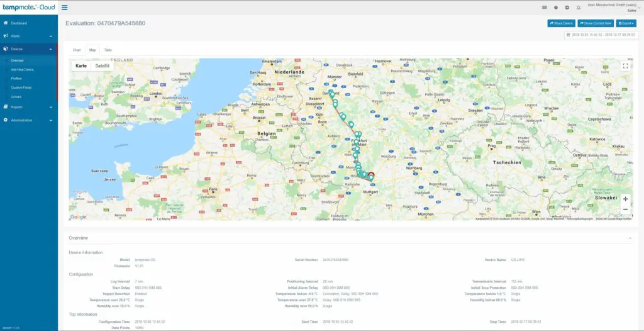Zoom in on the map

625,199
